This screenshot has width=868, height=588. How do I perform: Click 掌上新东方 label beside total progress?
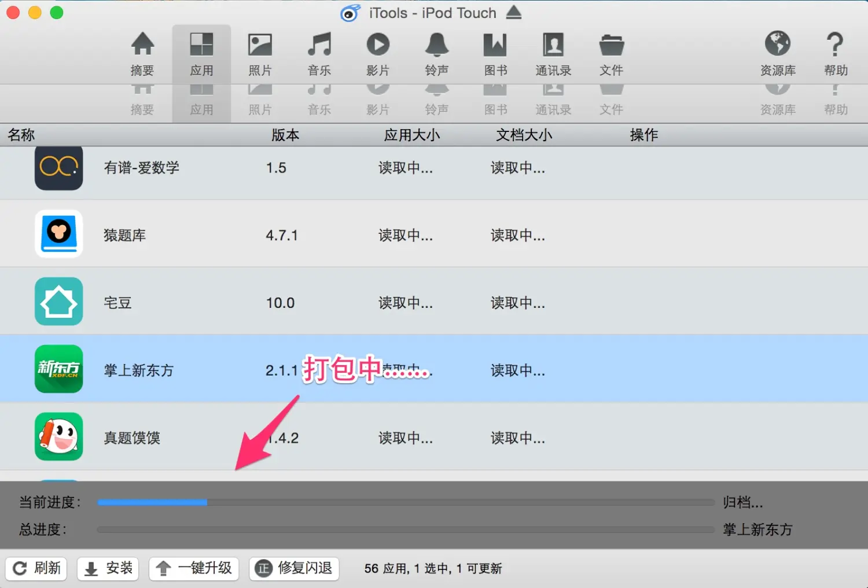coord(757,530)
